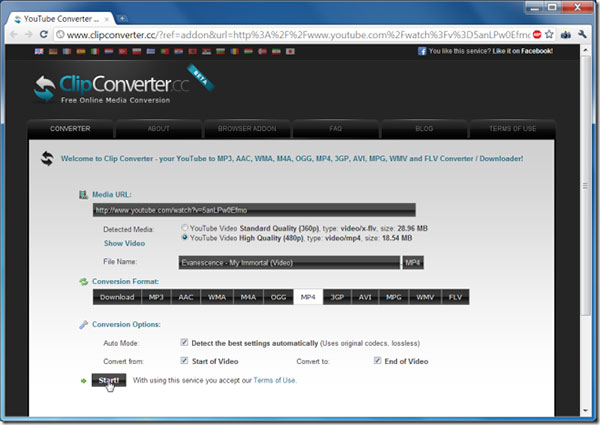Choose the Download conversion format
600x425 pixels.
click(117, 297)
